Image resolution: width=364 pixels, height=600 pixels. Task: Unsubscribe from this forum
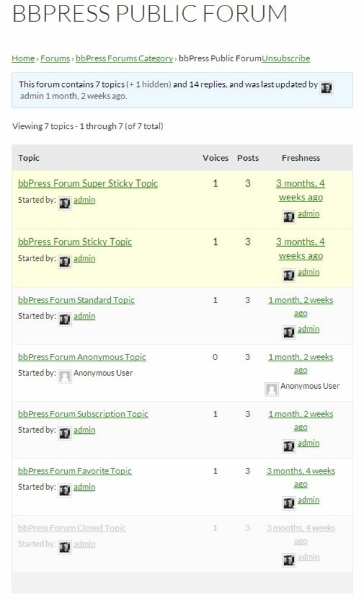(285, 59)
